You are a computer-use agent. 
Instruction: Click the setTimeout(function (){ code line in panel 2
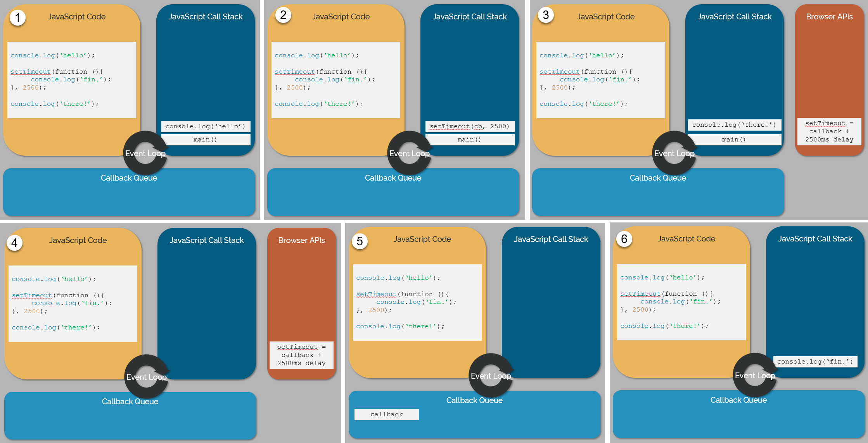[x=321, y=72]
